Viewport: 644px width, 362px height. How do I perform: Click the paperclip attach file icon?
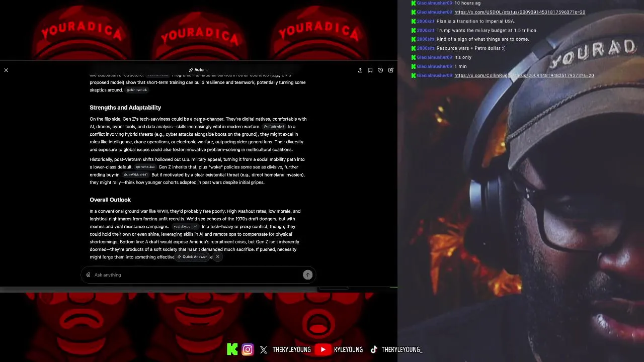[x=89, y=275]
